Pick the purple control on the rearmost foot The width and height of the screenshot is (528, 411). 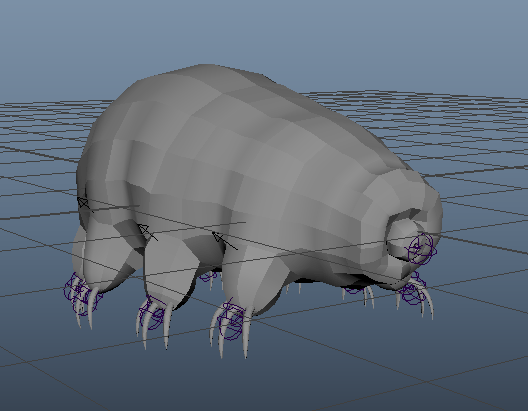82,294
